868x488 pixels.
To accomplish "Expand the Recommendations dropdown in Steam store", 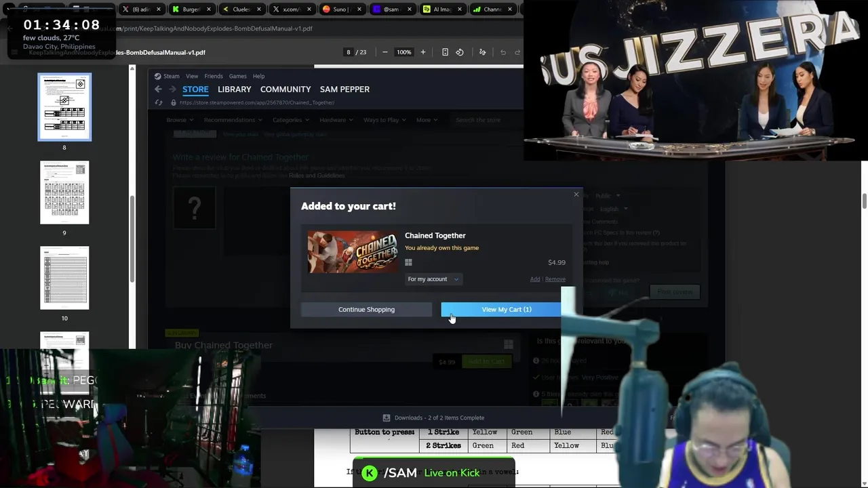I will [x=233, y=120].
